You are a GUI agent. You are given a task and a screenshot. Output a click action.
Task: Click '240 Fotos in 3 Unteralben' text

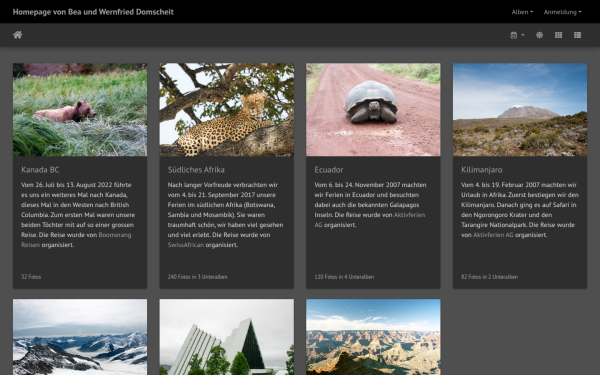197,277
